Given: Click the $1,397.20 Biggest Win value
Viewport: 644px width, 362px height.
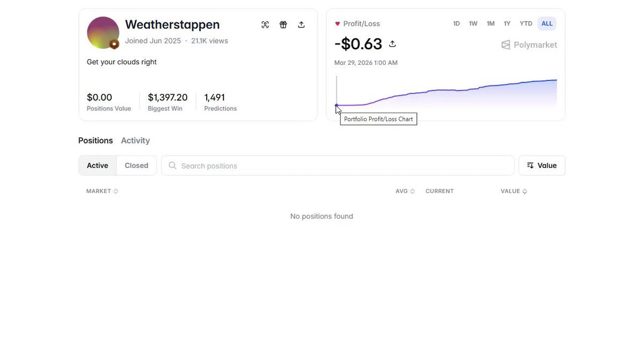Looking at the screenshot, I should pyautogui.click(x=168, y=98).
